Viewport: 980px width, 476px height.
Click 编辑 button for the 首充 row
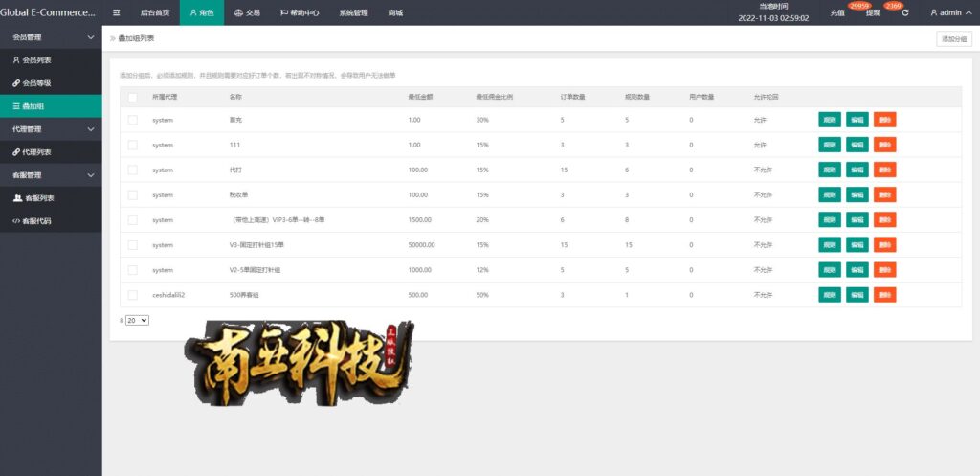857,120
